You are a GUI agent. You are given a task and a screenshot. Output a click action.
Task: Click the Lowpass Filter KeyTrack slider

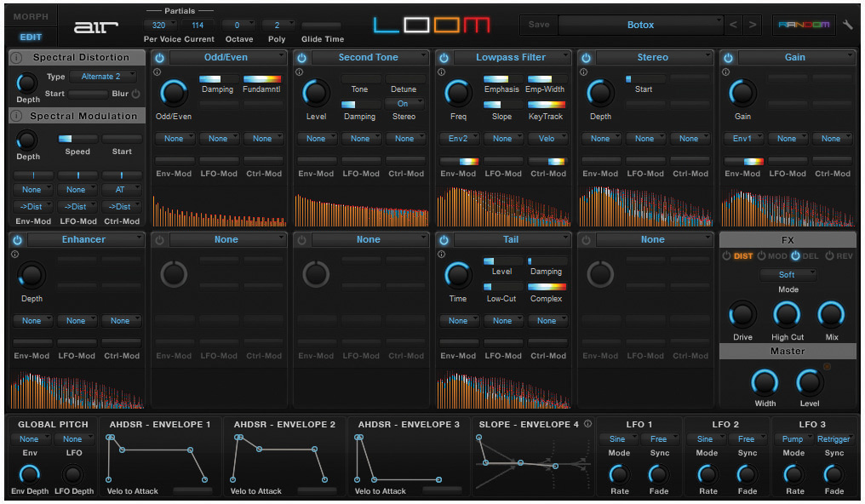click(x=546, y=104)
